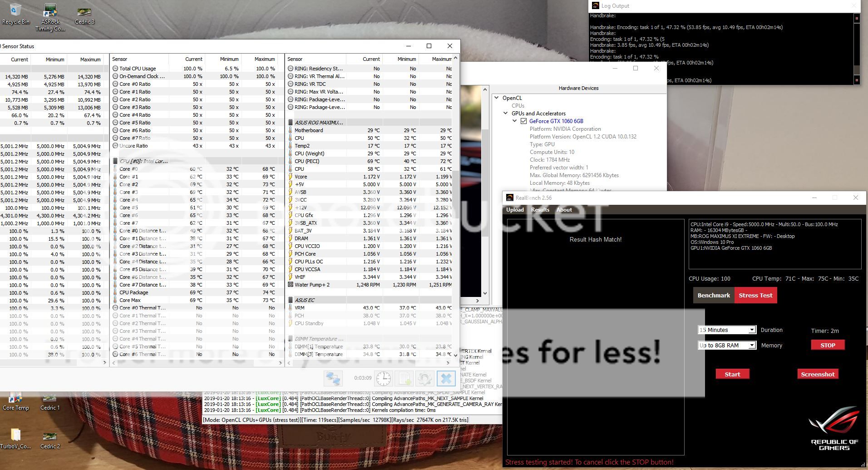
Task: Open the 15 Minutes duration dropdown
Action: (x=727, y=330)
